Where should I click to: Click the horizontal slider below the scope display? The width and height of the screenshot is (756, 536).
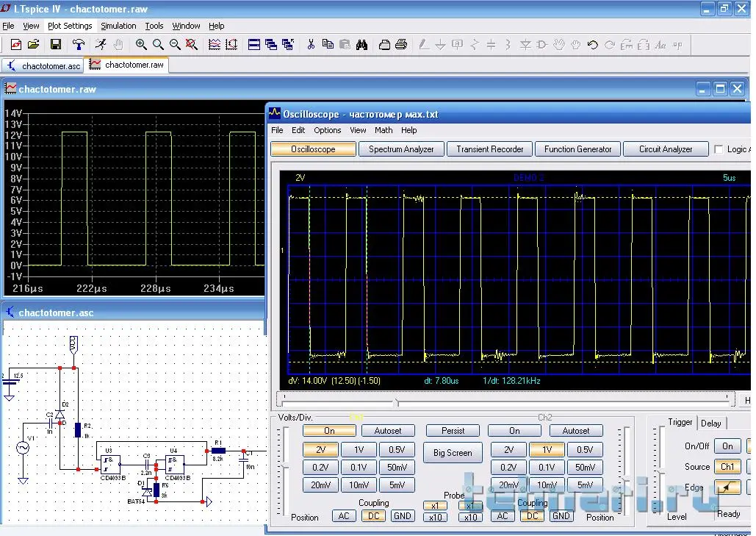tap(397, 401)
